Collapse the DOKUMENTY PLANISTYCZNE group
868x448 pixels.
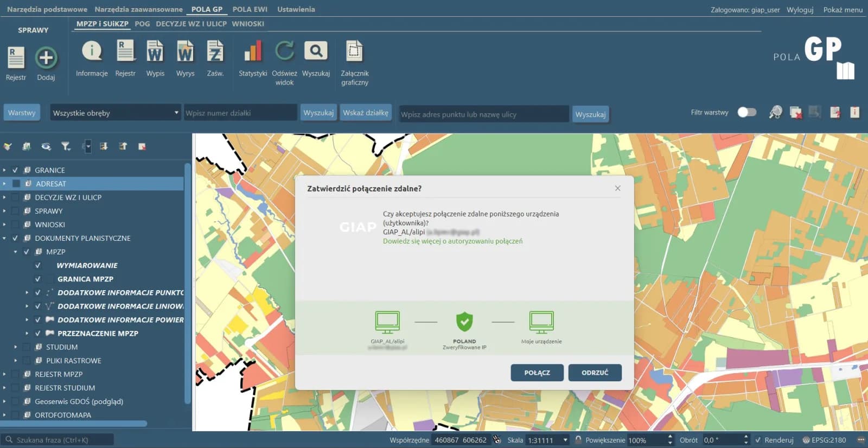(4, 238)
